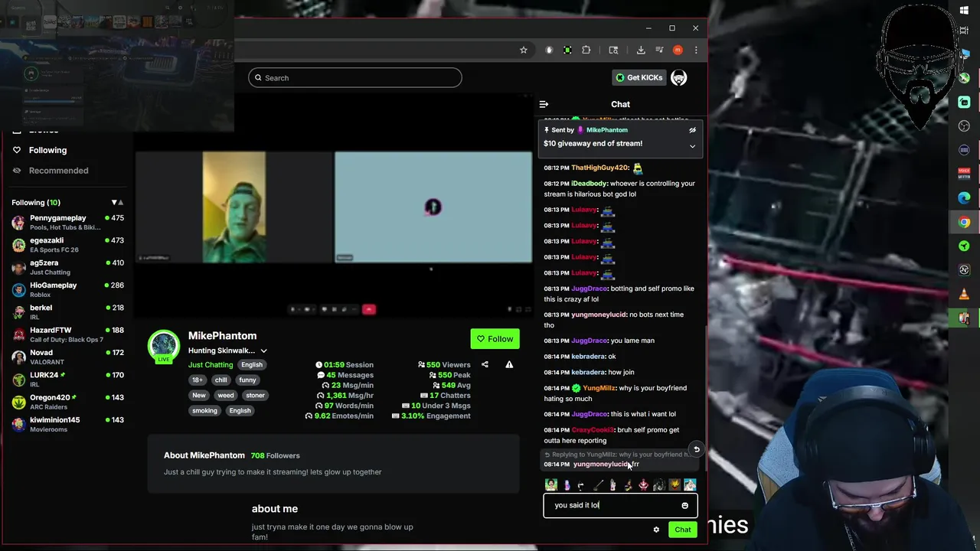Toggle the Following list sort arrows
This screenshot has width=980, height=551.
[117, 203]
